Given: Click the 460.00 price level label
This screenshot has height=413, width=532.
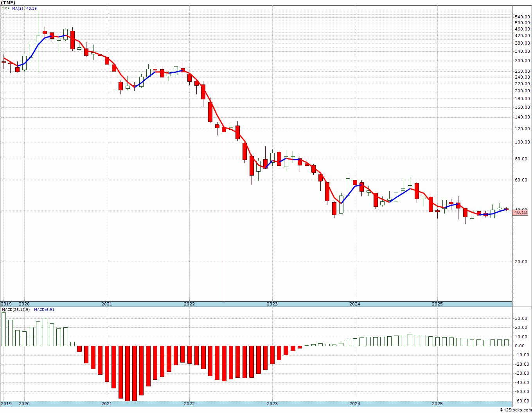Looking at the screenshot, I should (x=523, y=29).
